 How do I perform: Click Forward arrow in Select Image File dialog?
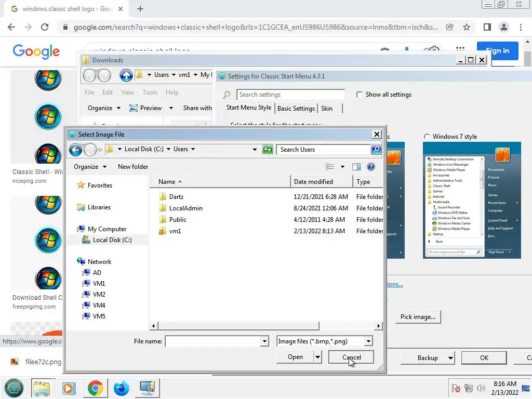pyautogui.click(x=90, y=150)
